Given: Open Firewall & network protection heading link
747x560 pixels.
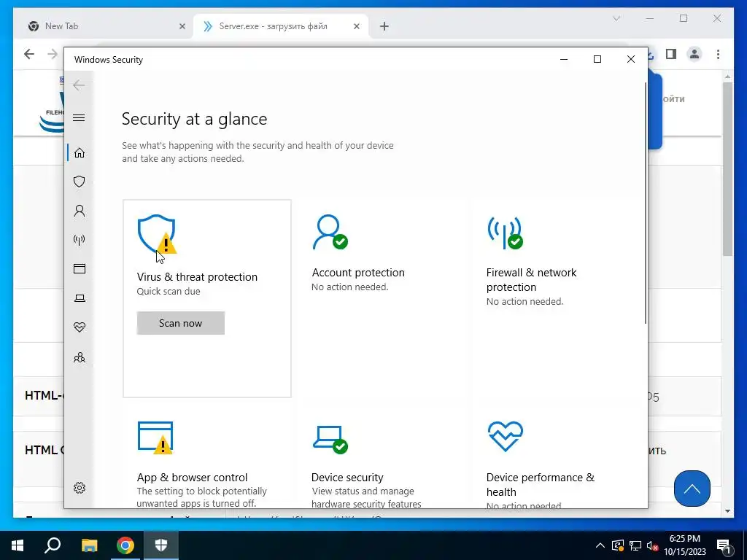Looking at the screenshot, I should (531, 279).
